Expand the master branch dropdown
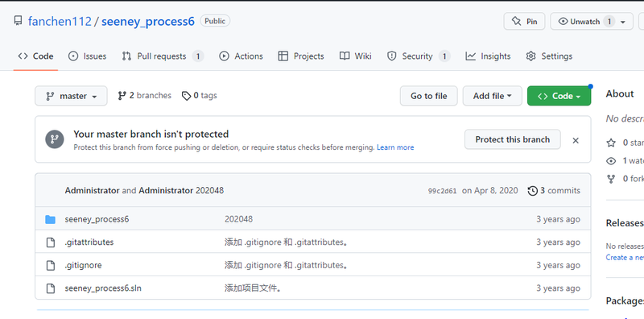The height and width of the screenshot is (319, 644). click(71, 96)
